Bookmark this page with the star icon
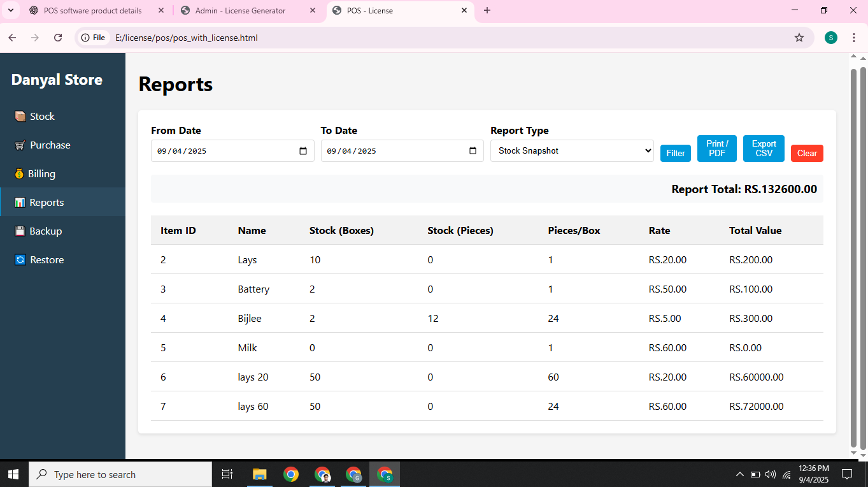 click(799, 38)
